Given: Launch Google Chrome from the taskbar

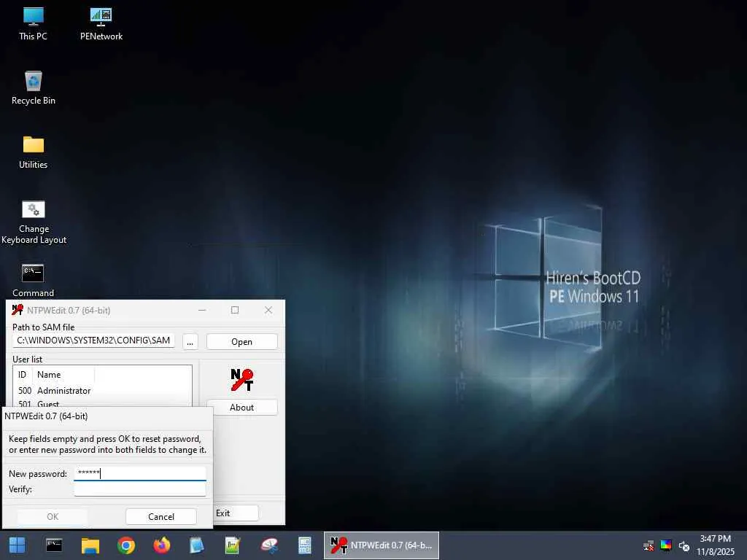Looking at the screenshot, I should click(x=126, y=545).
